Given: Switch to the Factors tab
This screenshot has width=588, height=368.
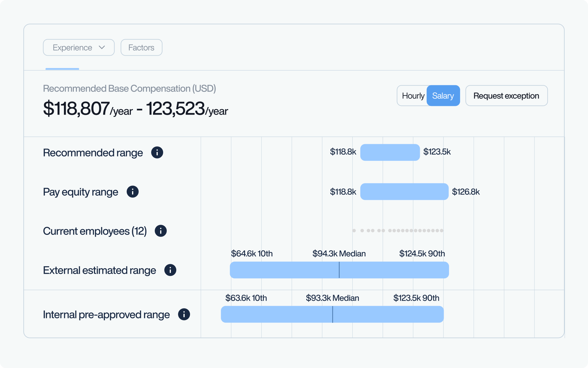Looking at the screenshot, I should [x=141, y=48].
